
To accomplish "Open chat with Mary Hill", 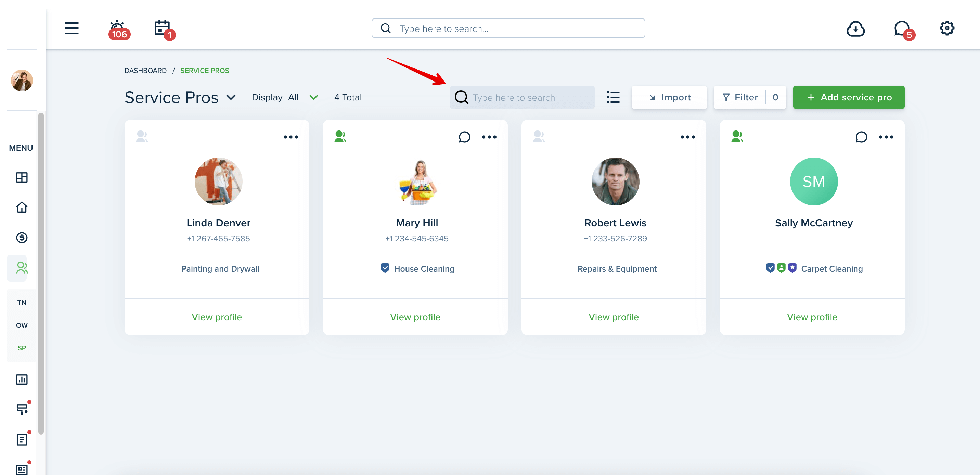I will [464, 137].
